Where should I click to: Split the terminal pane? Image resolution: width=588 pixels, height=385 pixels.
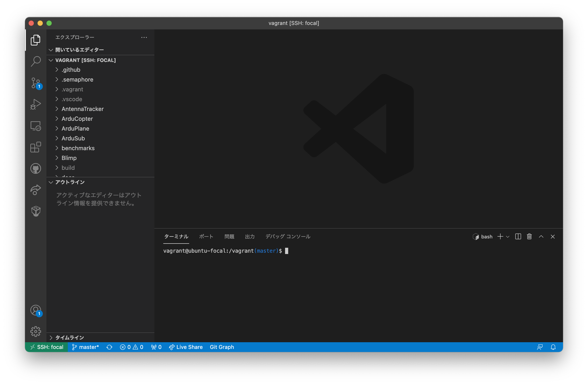(x=518, y=236)
